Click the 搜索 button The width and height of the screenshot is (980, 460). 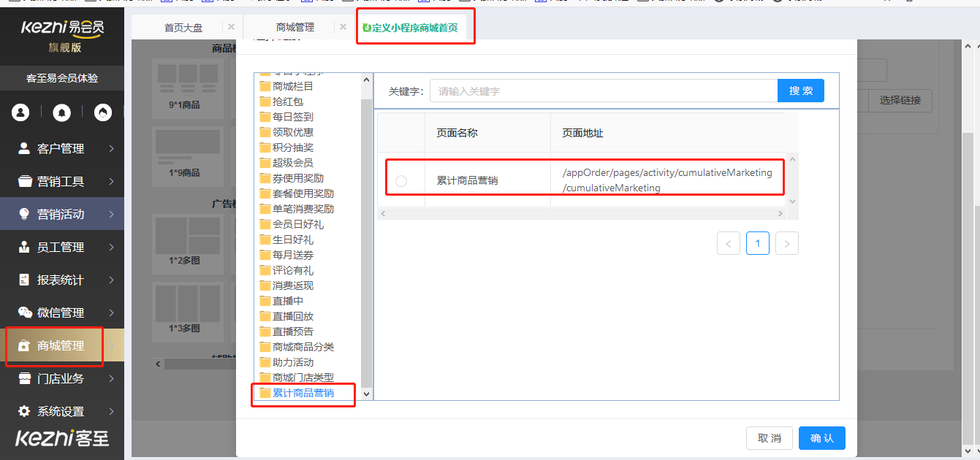click(x=801, y=91)
